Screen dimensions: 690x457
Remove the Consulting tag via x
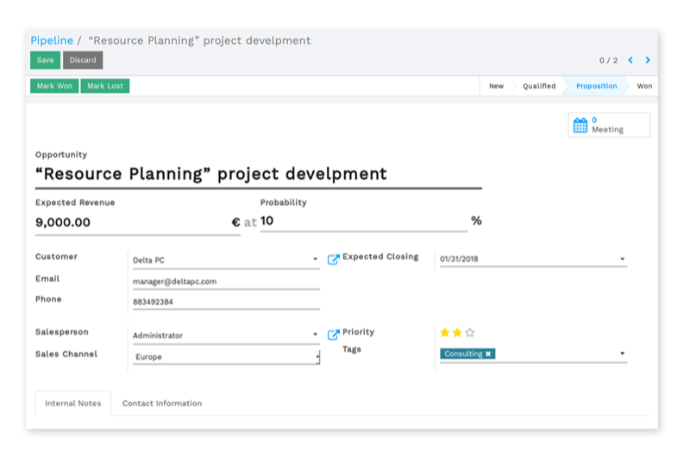[x=488, y=354]
